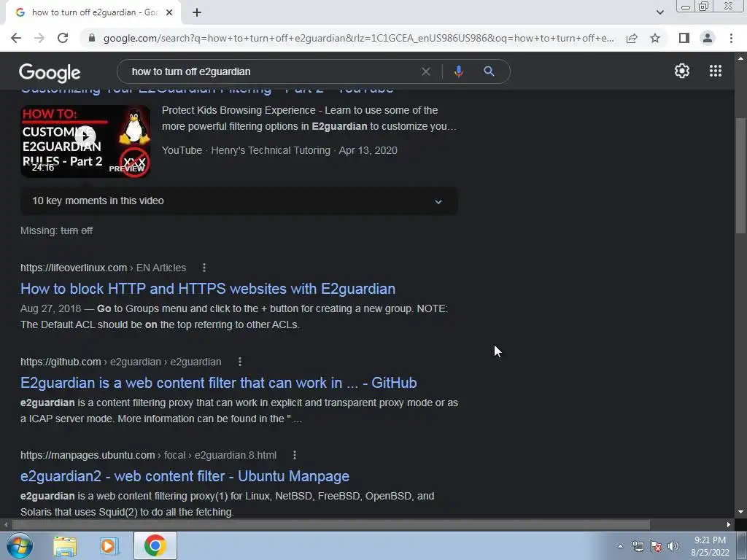Click https://manpages.ubuntu.com breadcrumb URL
Screen dimensions: 747x560
click(88, 455)
